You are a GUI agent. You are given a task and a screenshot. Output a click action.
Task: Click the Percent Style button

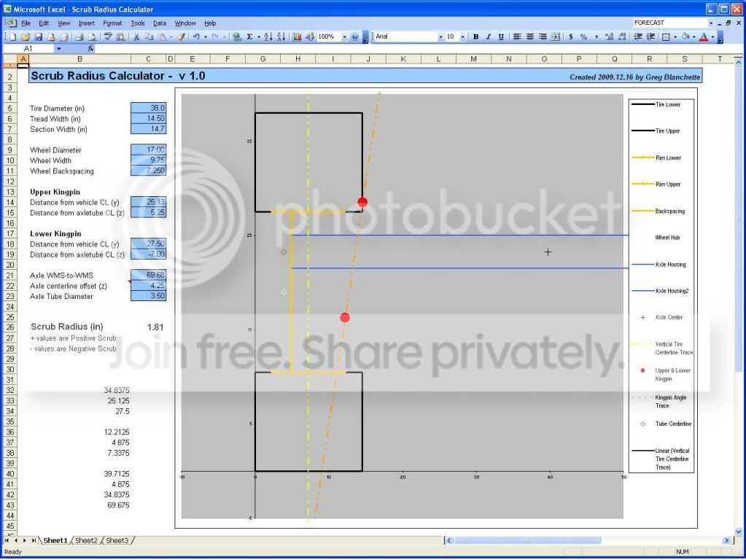[x=583, y=36]
